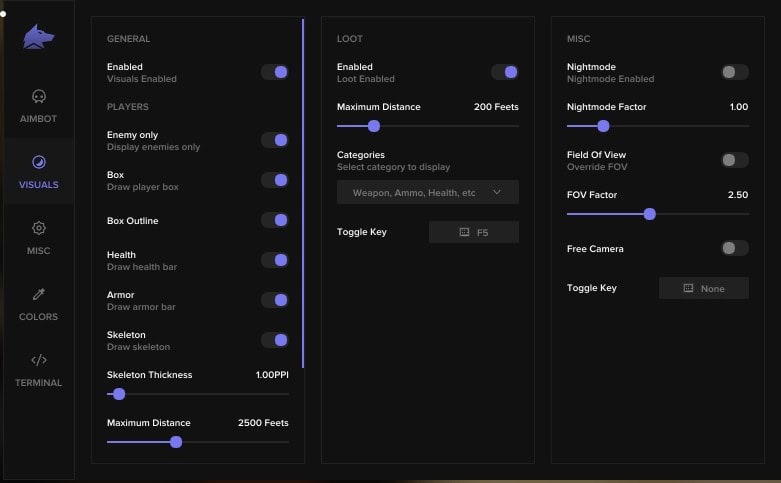Click keyboard icon in Loot toggle key
781x483 pixels.
click(464, 232)
